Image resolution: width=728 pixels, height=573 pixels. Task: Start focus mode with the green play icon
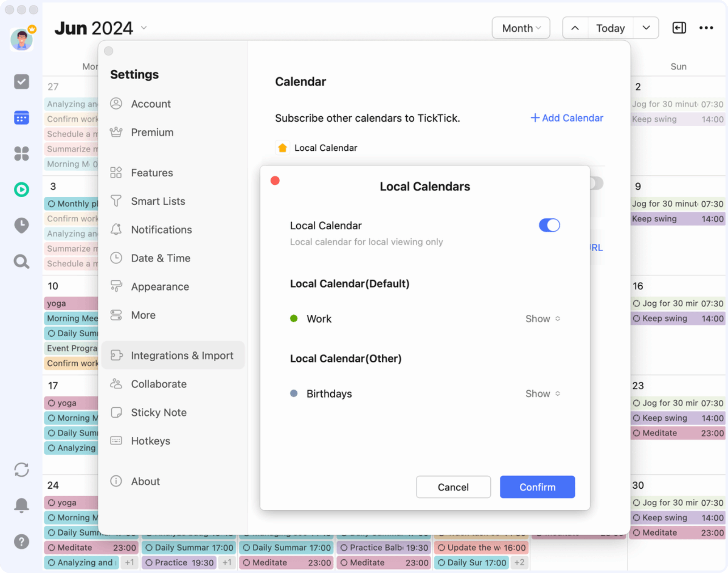21,189
